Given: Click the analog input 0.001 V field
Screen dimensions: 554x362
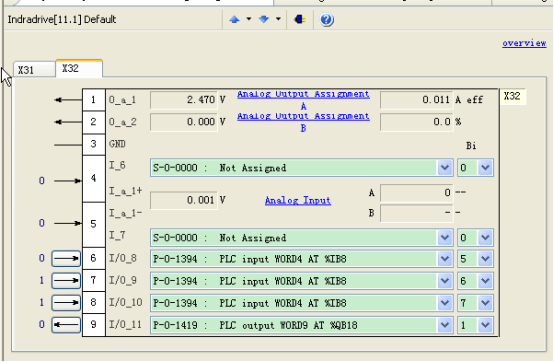Looking at the screenshot, I should click(x=184, y=200).
